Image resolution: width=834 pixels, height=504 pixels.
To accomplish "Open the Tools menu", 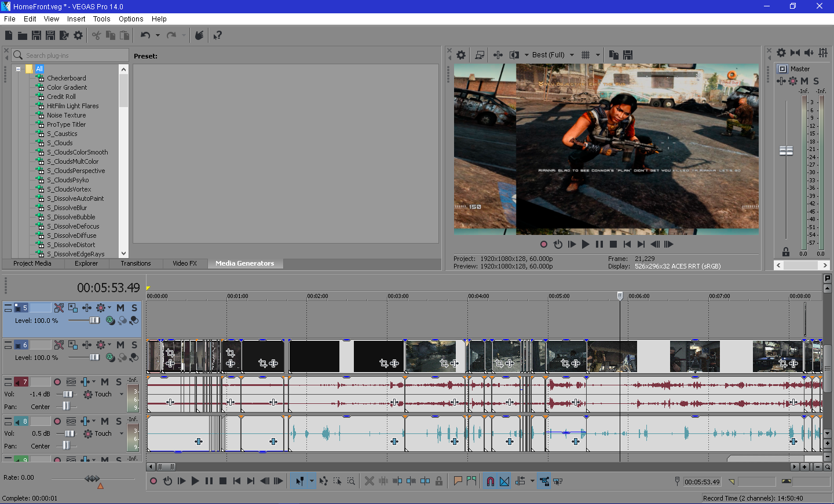I will click(x=101, y=19).
